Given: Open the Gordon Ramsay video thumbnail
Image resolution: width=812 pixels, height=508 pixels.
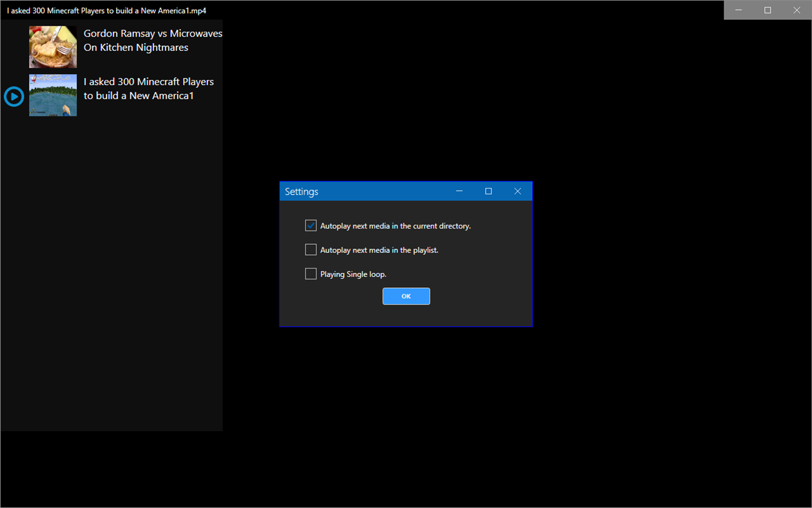Looking at the screenshot, I should tap(52, 46).
